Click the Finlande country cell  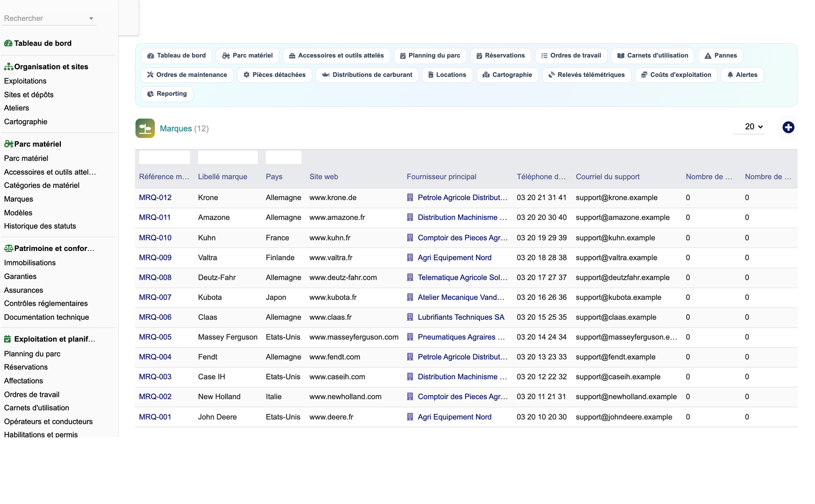click(280, 258)
